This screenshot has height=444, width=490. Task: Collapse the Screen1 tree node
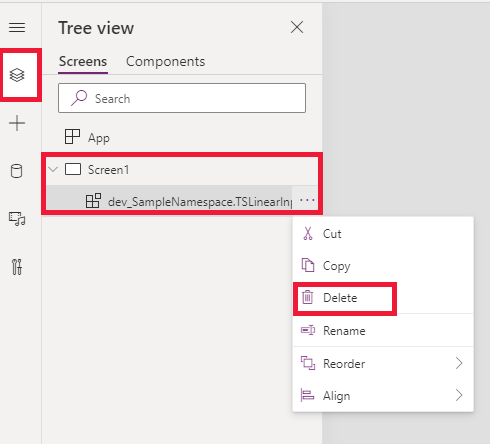click(x=53, y=169)
